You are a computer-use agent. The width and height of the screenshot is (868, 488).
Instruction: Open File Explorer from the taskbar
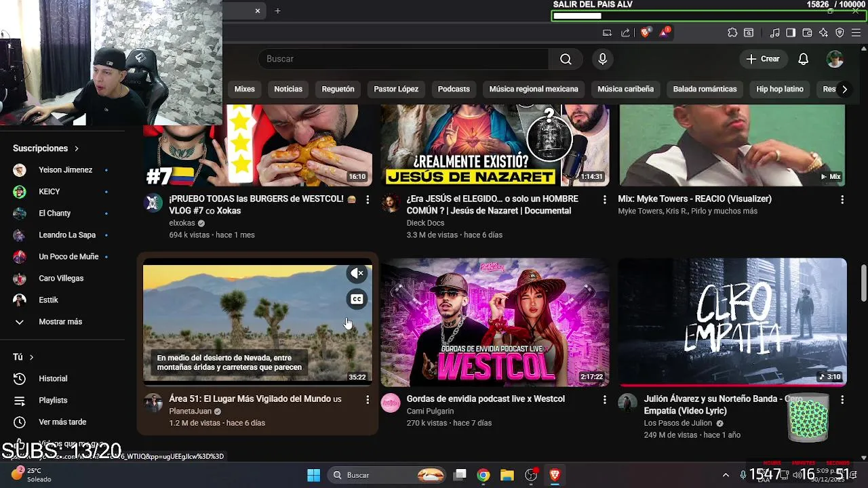(x=507, y=475)
